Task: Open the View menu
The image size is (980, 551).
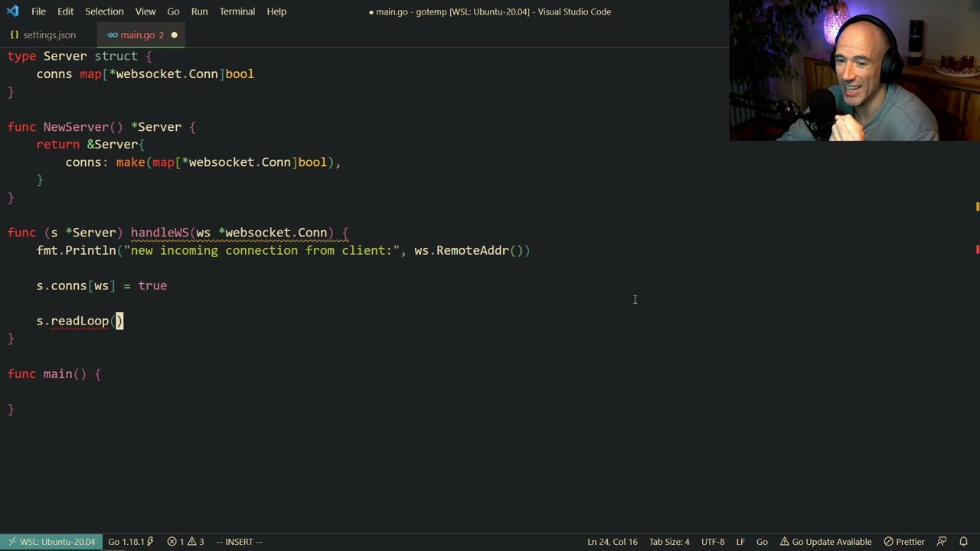Action: tap(145, 11)
